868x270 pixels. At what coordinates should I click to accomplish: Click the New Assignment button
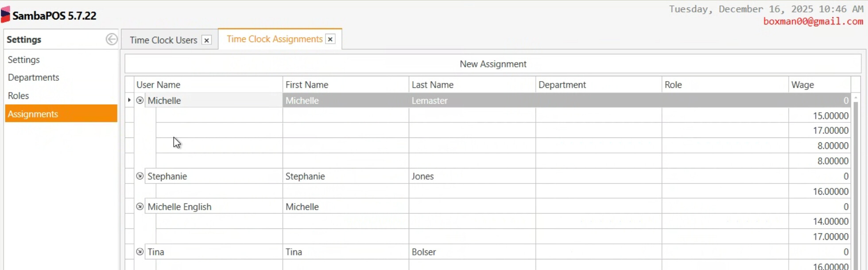[492, 64]
